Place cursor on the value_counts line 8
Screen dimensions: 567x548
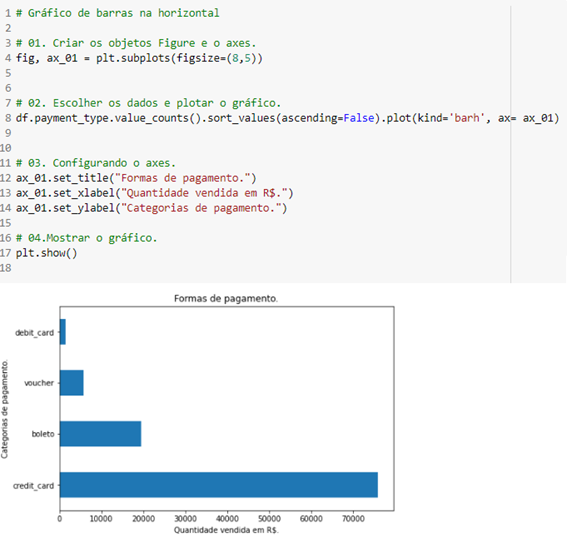click(x=287, y=118)
